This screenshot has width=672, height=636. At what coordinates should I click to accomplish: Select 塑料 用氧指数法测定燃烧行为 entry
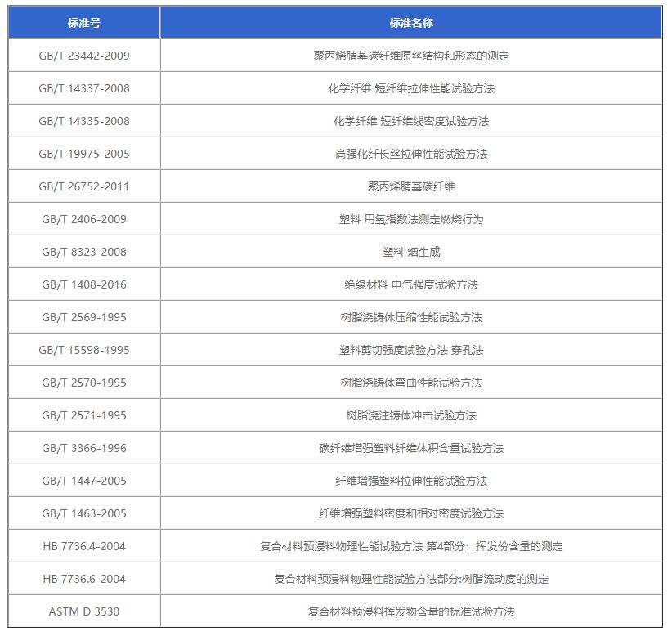pos(414,219)
